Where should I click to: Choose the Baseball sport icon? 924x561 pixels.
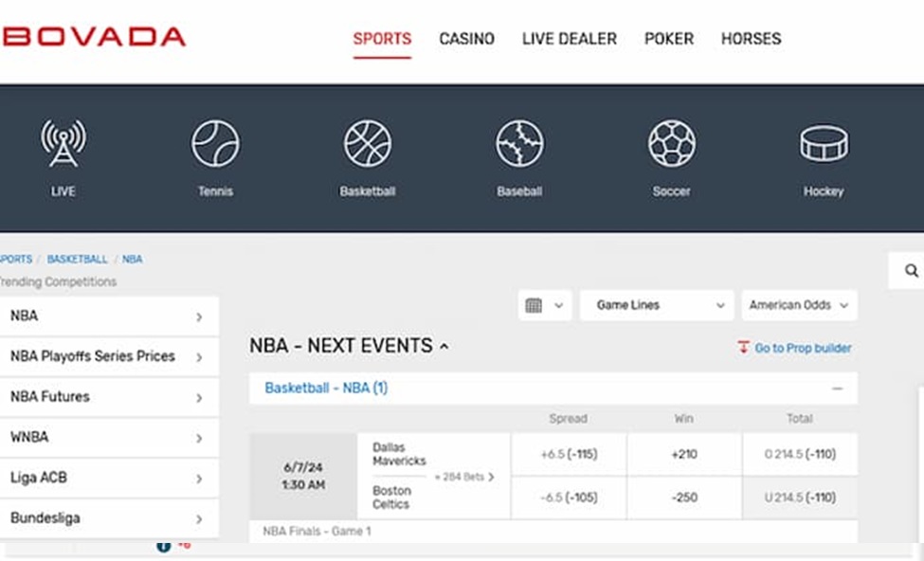pyautogui.click(x=519, y=144)
